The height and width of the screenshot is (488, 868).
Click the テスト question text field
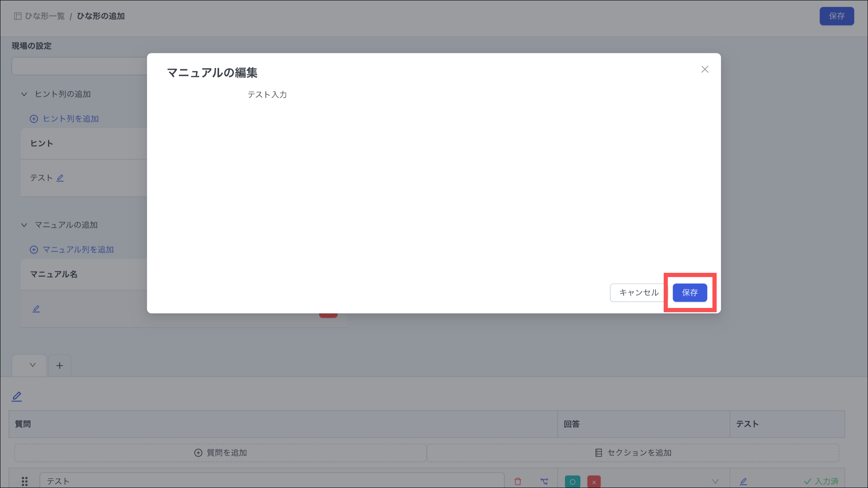tap(272, 481)
